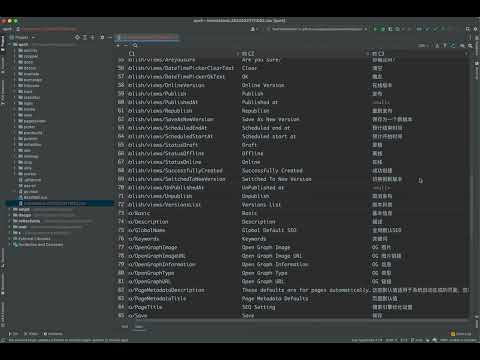
Task: Hide the Project tool window with the minus icon
Action: [110, 37]
